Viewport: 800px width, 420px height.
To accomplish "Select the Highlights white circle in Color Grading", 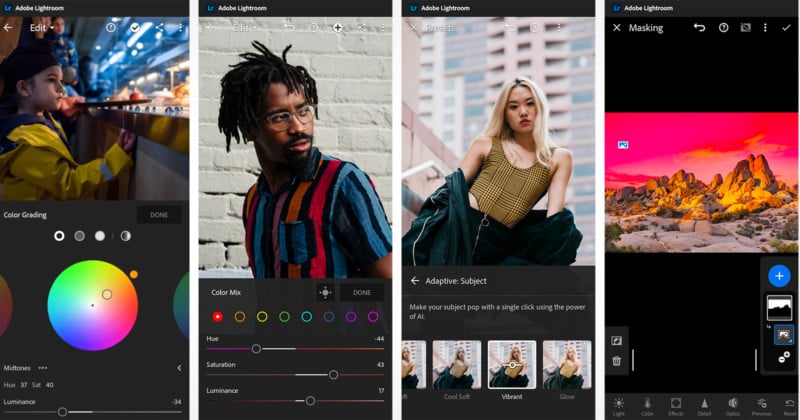I will (x=100, y=236).
